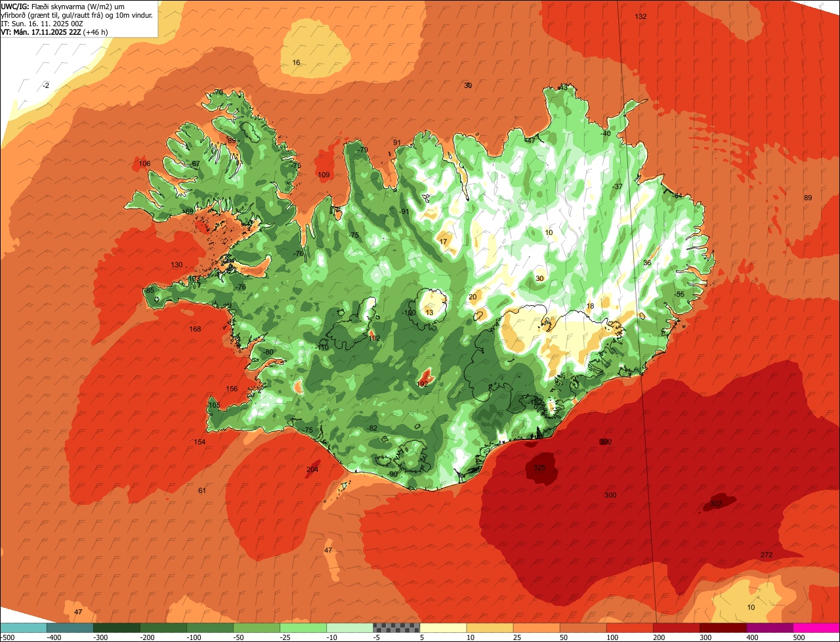Image resolution: width=840 pixels, height=642 pixels.
Task: Click the map value '-2' near the northwest corner
Action: tap(45, 85)
